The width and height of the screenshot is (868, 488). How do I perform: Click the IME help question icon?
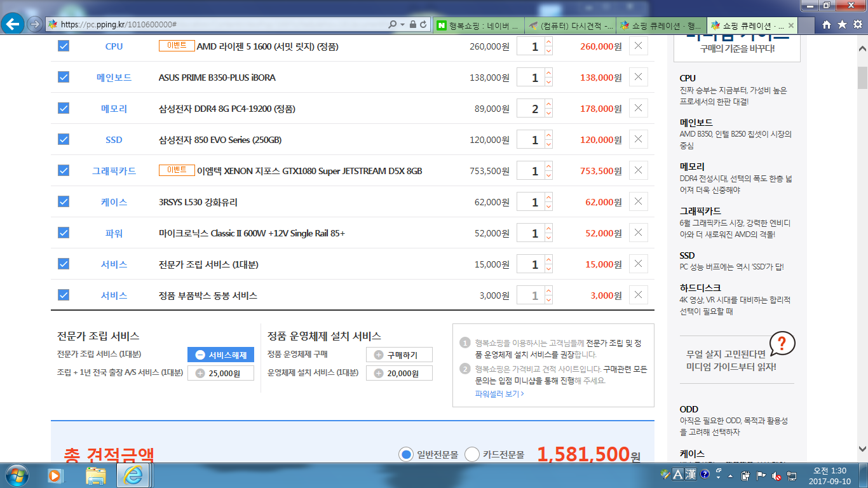(x=705, y=474)
